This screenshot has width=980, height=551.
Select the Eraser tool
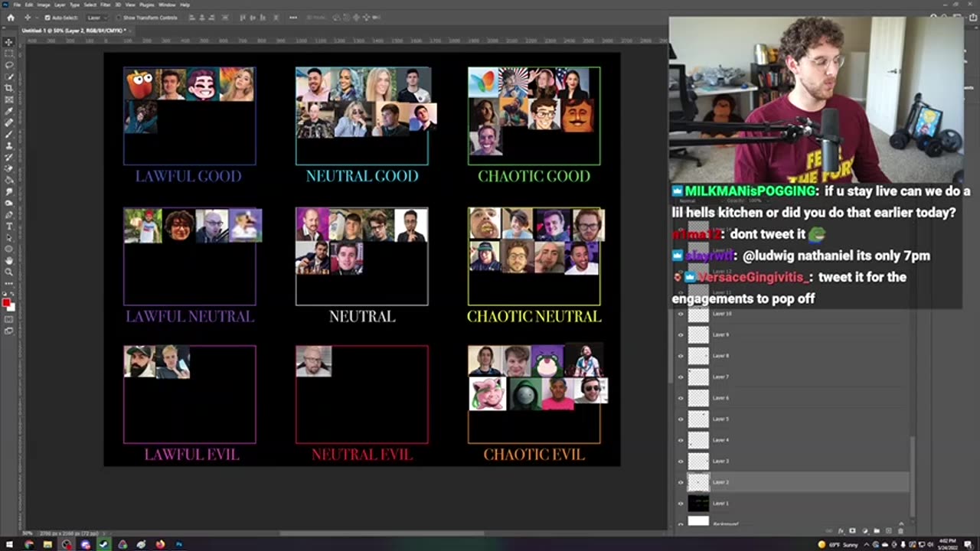[x=8, y=168]
